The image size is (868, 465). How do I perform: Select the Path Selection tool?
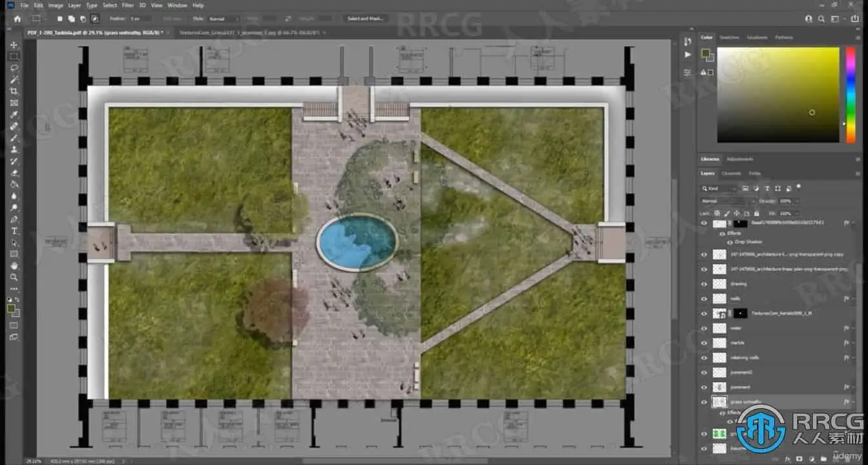[14, 243]
